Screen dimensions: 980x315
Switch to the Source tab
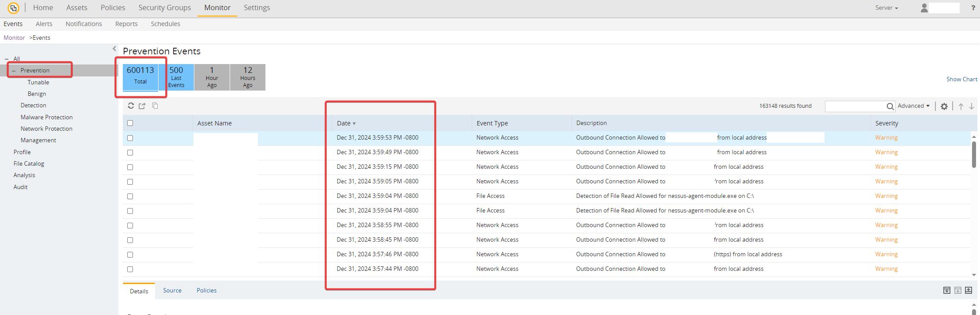(172, 291)
